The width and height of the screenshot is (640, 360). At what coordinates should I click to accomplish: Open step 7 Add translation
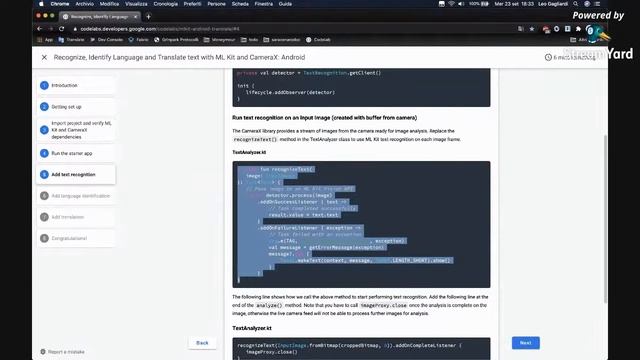76,217
